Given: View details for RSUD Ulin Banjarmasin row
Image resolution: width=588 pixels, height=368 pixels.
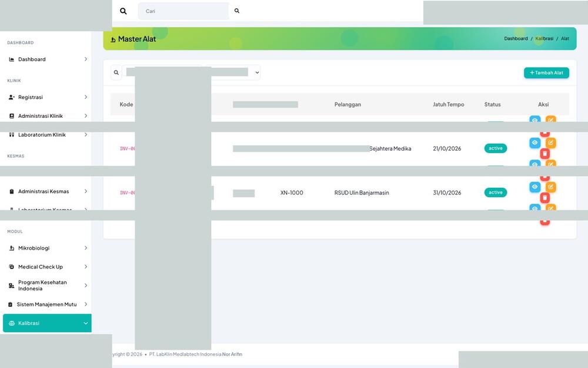Looking at the screenshot, I should 534,187.
